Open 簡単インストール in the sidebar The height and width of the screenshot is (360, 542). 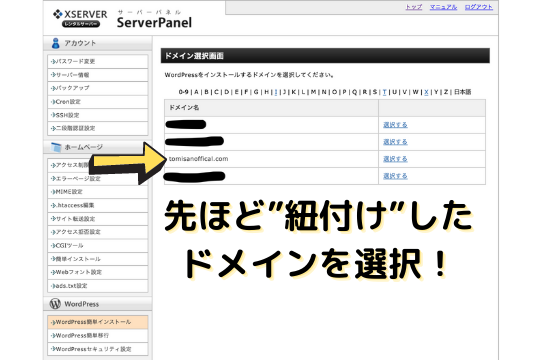pyautogui.click(x=97, y=259)
